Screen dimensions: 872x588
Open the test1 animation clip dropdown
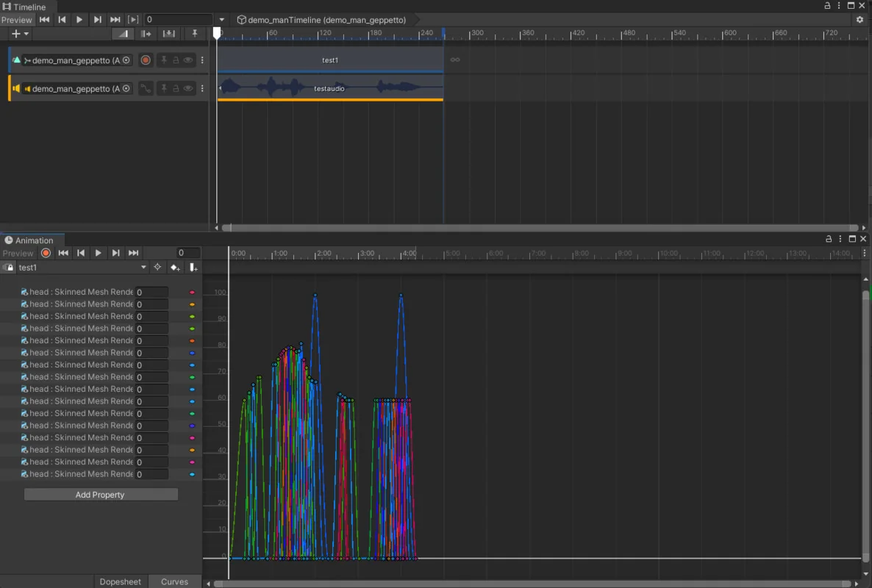(x=81, y=268)
